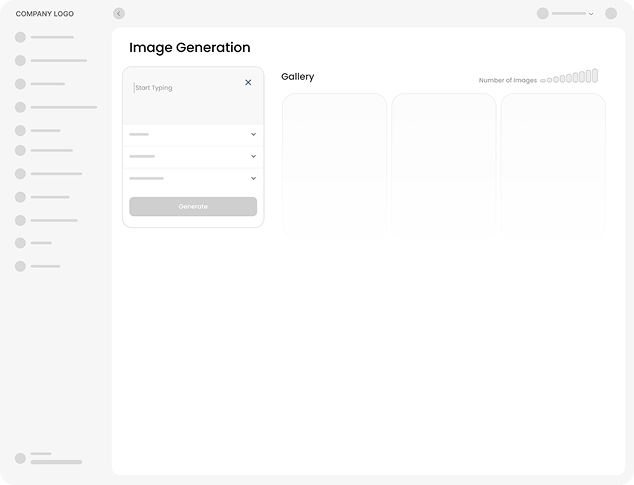Click the COMPANY LOGO text
634x485 pixels.
coord(44,14)
